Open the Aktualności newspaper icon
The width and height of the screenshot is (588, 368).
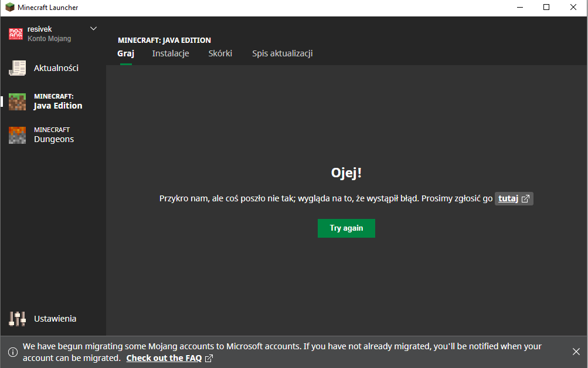[x=18, y=68]
